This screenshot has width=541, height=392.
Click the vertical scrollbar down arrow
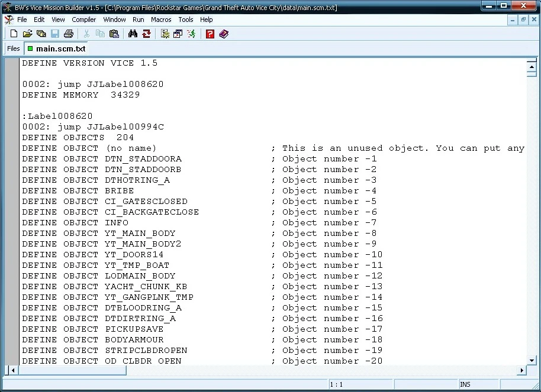coord(531,361)
